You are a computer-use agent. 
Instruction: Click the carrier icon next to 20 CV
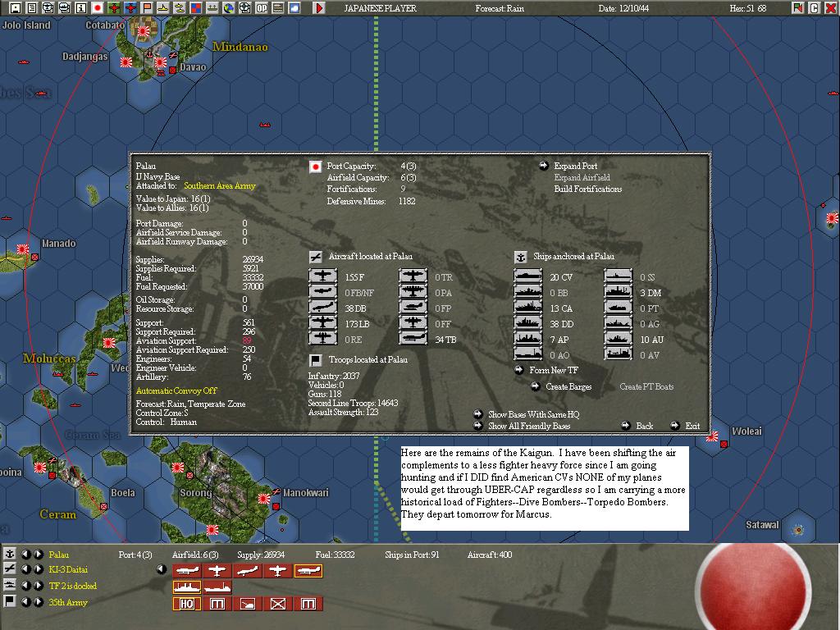point(528,276)
